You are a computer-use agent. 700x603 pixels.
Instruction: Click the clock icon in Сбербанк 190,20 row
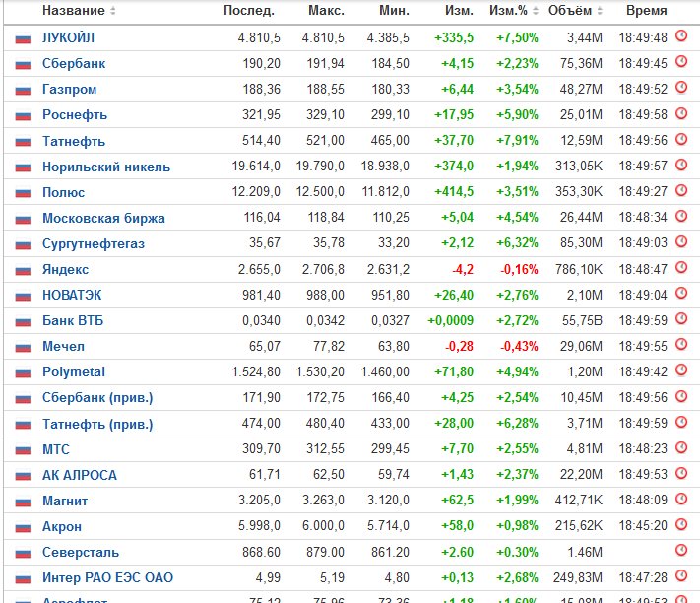[x=681, y=61]
